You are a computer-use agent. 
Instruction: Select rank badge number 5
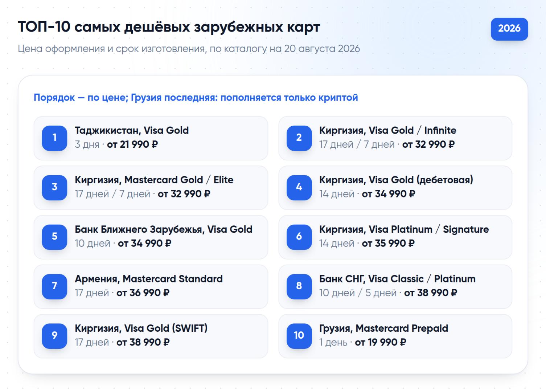[54, 237]
